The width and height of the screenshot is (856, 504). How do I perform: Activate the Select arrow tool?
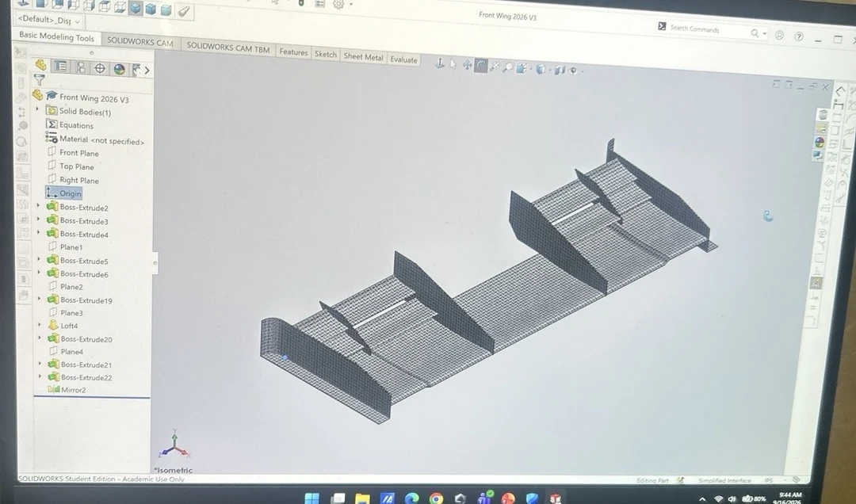point(453,64)
